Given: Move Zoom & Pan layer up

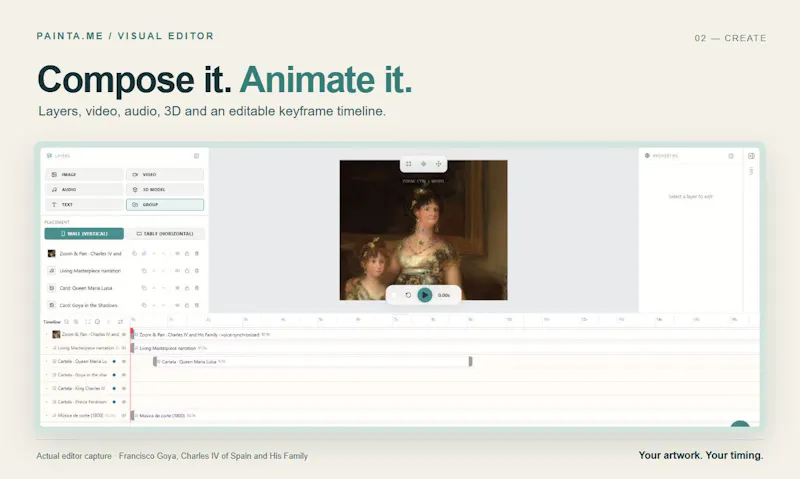Looking at the screenshot, I should pos(154,254).
